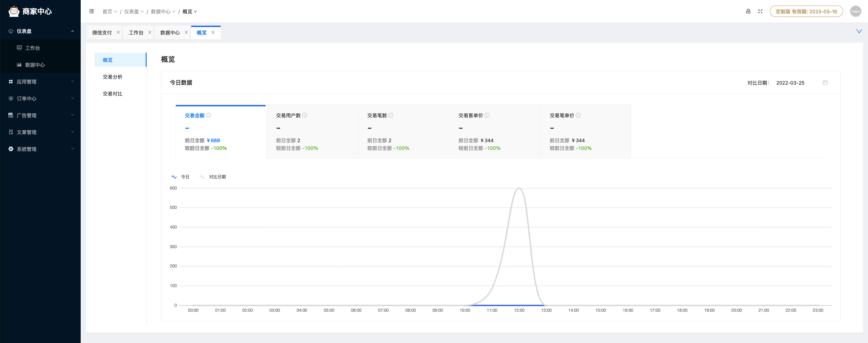868x343 pixels.
Task: Switch to the 数据中心 tab
Action: 170,33
